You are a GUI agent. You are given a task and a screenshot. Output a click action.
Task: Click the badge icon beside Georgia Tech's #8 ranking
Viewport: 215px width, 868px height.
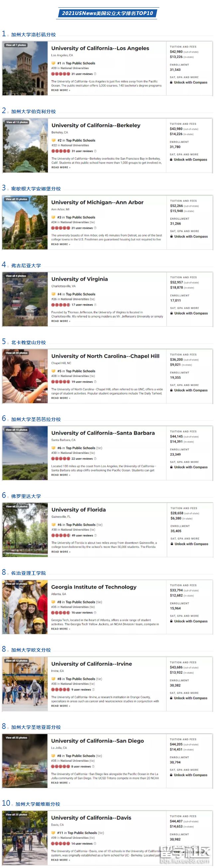pyautogui.click(x=53, y=602)
